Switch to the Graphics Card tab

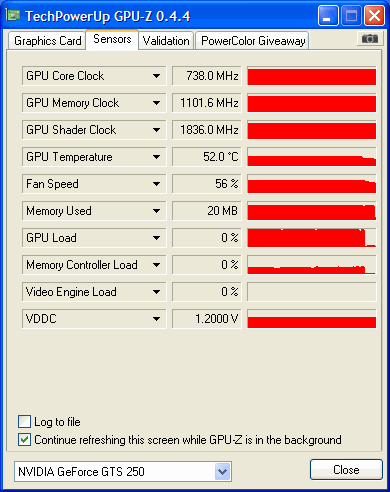coord(47,41)
